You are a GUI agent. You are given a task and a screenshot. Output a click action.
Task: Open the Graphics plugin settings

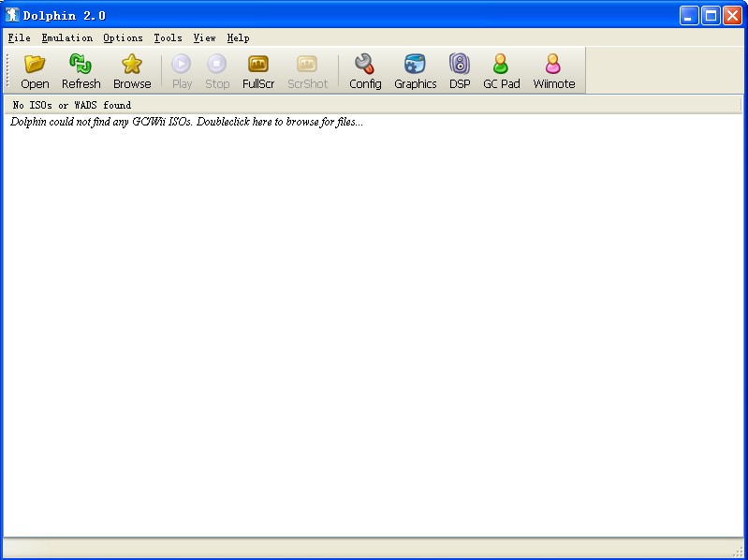pyautogui.click(x=415, y=71)
